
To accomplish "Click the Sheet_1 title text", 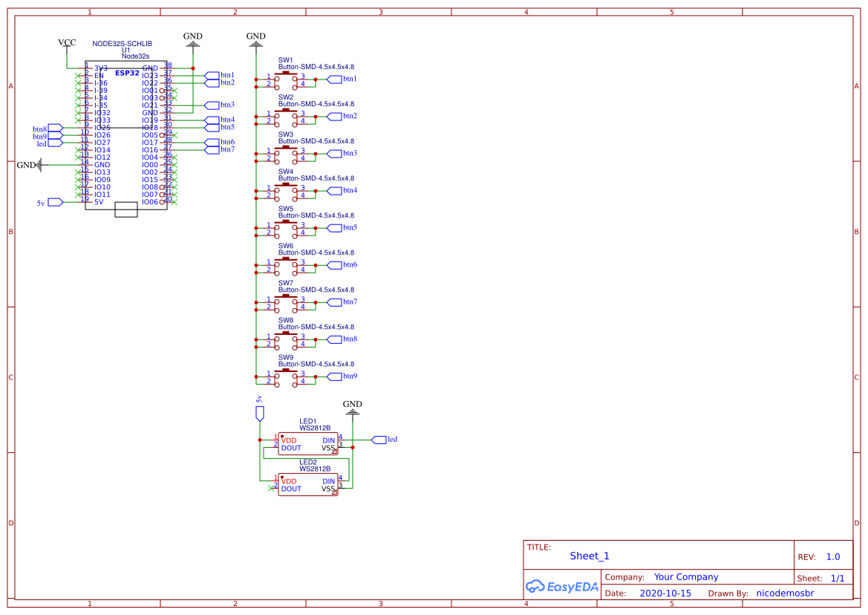I will (x=590, y=556).
